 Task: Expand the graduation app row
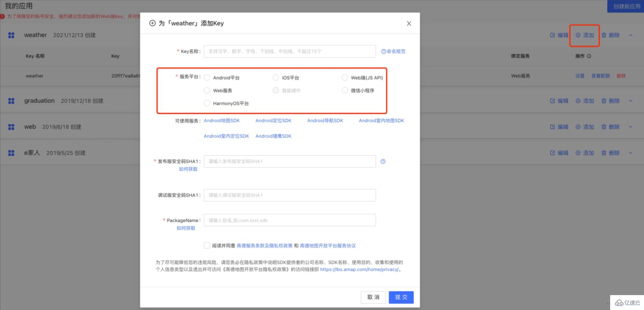pyautogui.click(x=630, y=101)
